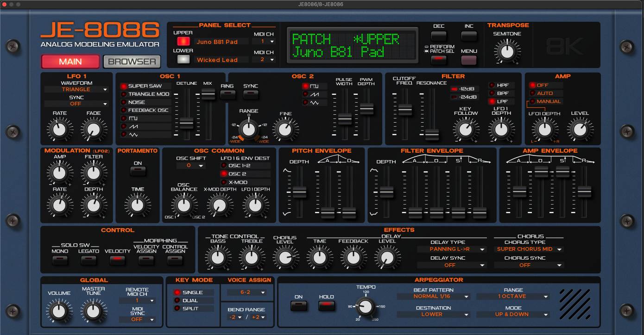Toggle the MONO solo switch
Image resolution: width=644 pixels, height=335 pixels.
point(60,260)
